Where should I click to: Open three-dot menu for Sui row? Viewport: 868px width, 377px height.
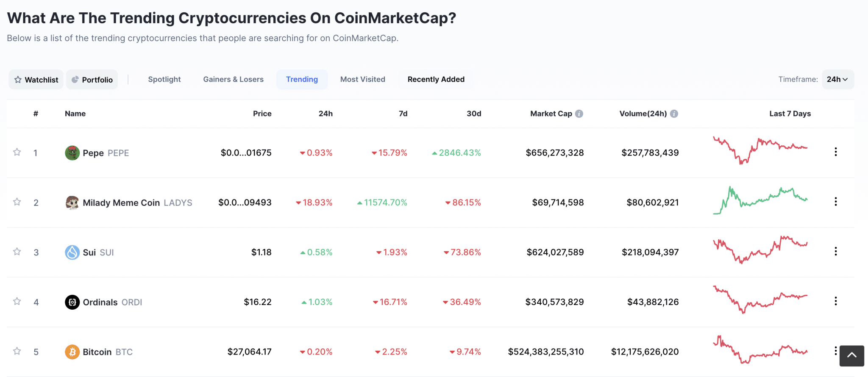click(836, 251)
